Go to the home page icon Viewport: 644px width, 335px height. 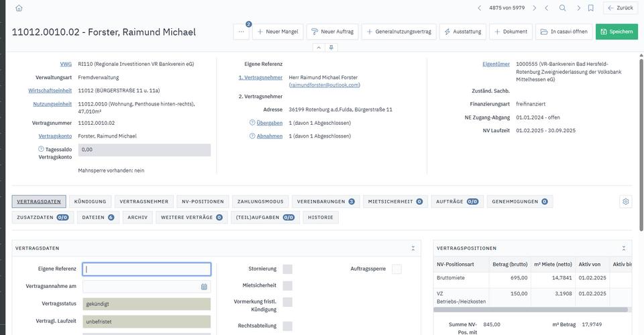[19, 8]
